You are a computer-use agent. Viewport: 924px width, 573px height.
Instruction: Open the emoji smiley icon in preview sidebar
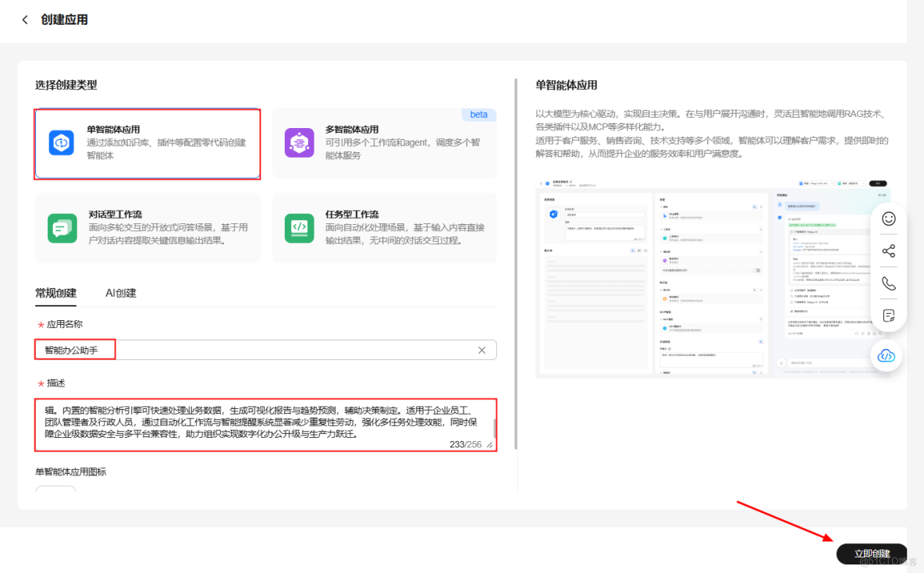tap(887, 219)
